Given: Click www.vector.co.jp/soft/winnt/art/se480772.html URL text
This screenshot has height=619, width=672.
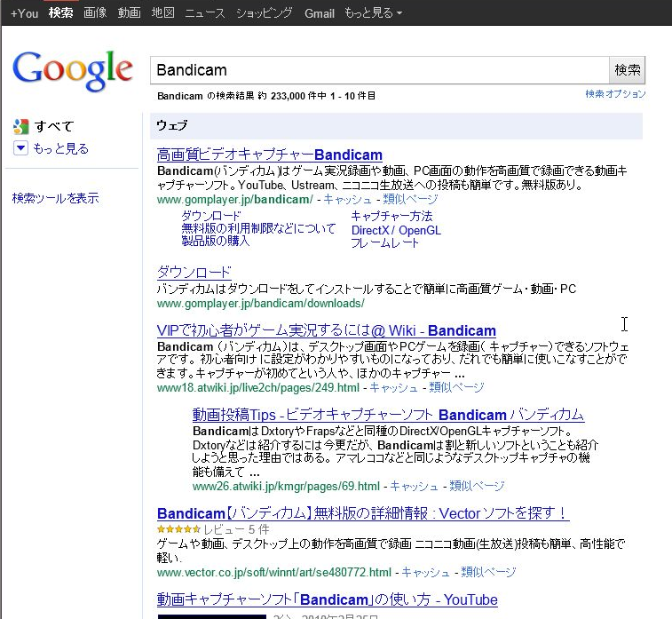Looking at the screenshot, I should pos(274,572).
